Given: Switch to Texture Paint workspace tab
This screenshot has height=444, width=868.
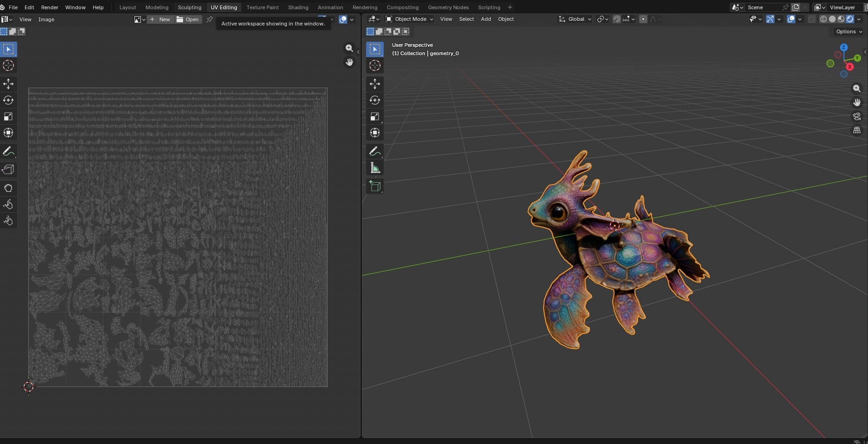Looking at the screenshot, I should point(263,7).
